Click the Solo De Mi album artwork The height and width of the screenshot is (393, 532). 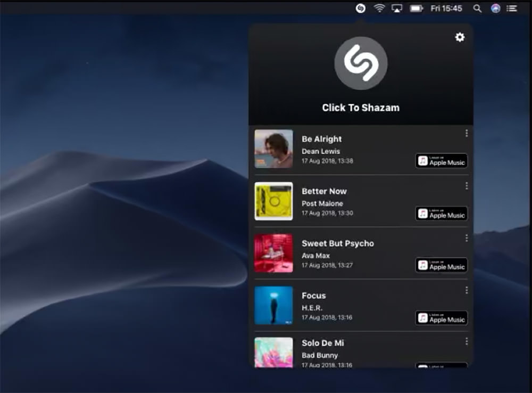click(x=273, y=352)
